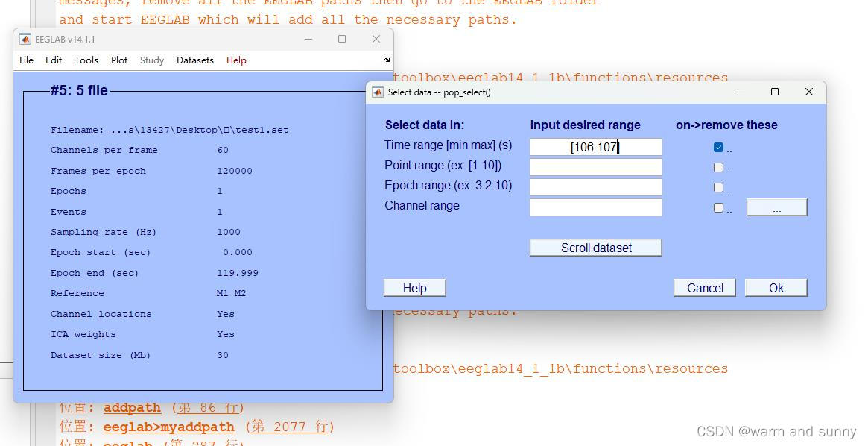Open the File menu in EEGLAB
The width and height of the screenshot is (868, 446).
point(27,60)
